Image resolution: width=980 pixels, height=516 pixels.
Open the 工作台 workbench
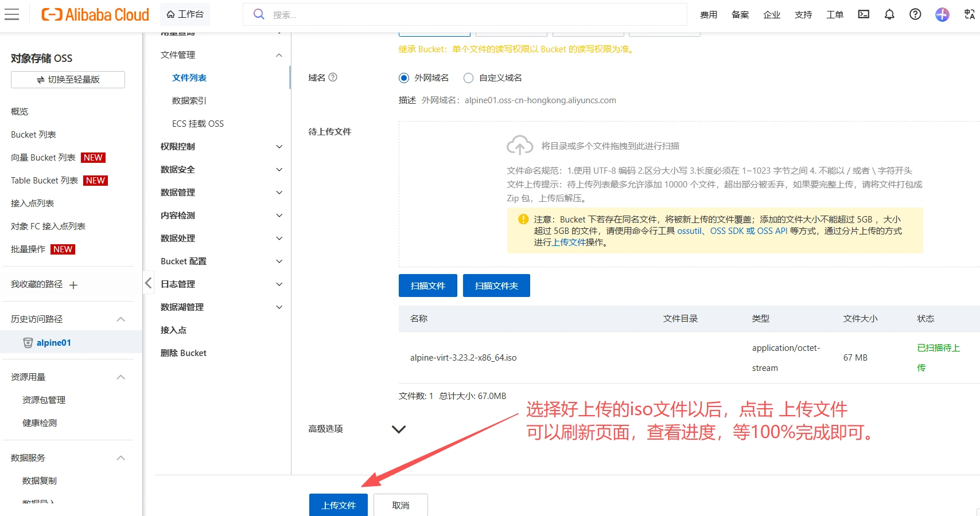tap(185, 14)
